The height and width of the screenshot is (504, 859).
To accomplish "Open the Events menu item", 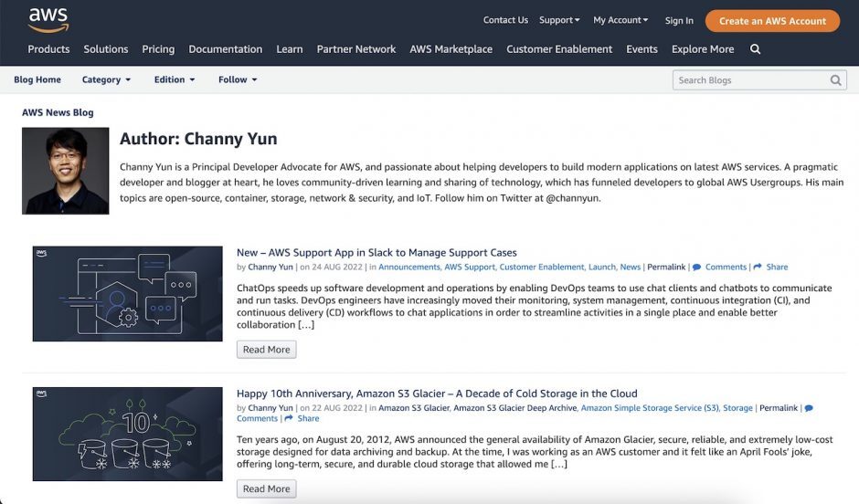I will [x=642, y=49].
